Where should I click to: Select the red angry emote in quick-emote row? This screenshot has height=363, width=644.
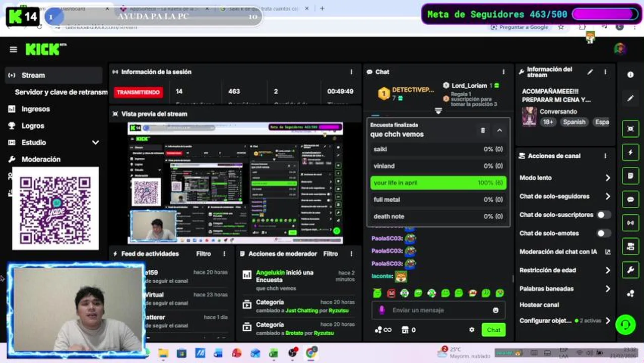point(391,293)
